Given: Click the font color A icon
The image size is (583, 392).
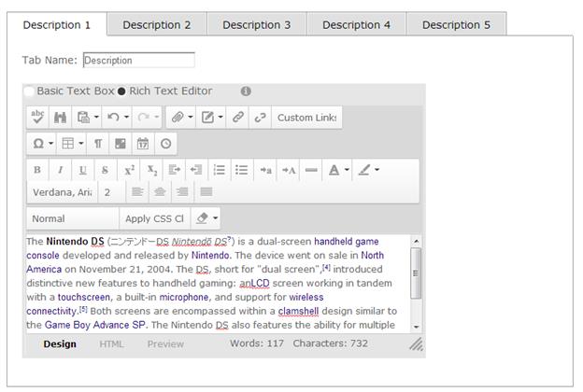Looking at the screenshot, I should 334,170.
